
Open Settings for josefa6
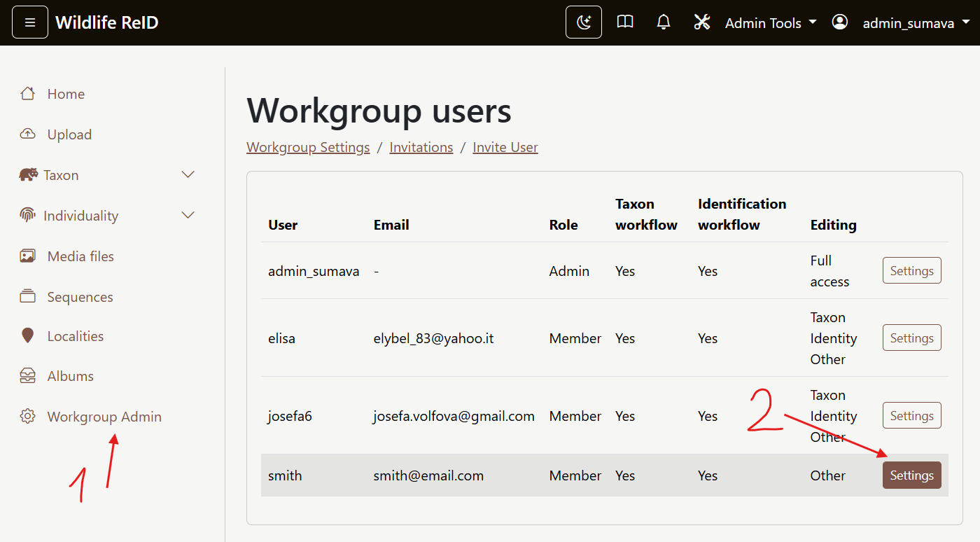coord(911,416)
